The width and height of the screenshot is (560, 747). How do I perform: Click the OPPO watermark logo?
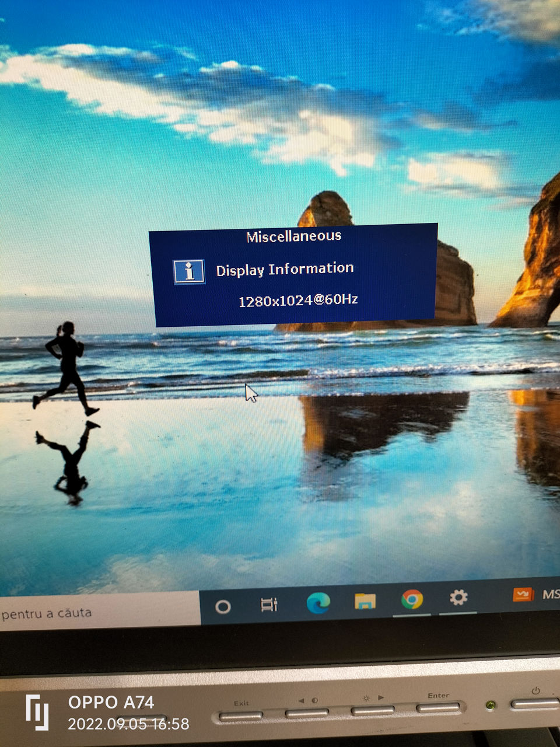click(x=37, y=712)
